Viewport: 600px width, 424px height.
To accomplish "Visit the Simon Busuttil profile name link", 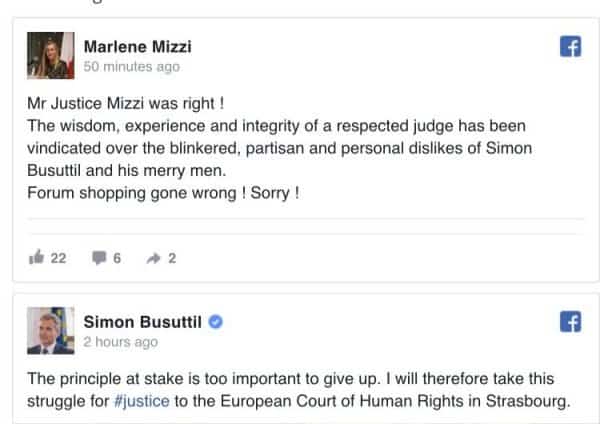I will pos(144,322).
